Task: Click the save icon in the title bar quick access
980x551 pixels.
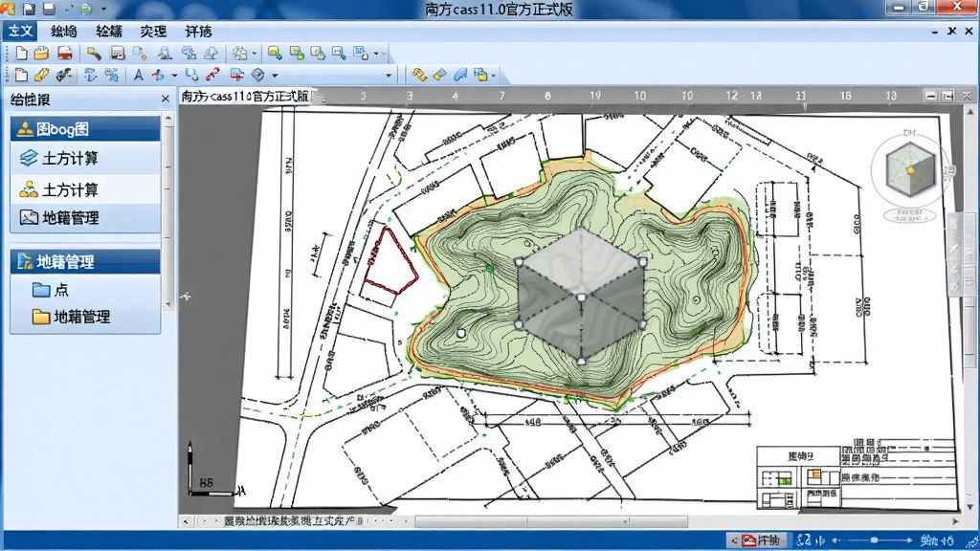Action: pyautogui.click(x=50, y=9)
